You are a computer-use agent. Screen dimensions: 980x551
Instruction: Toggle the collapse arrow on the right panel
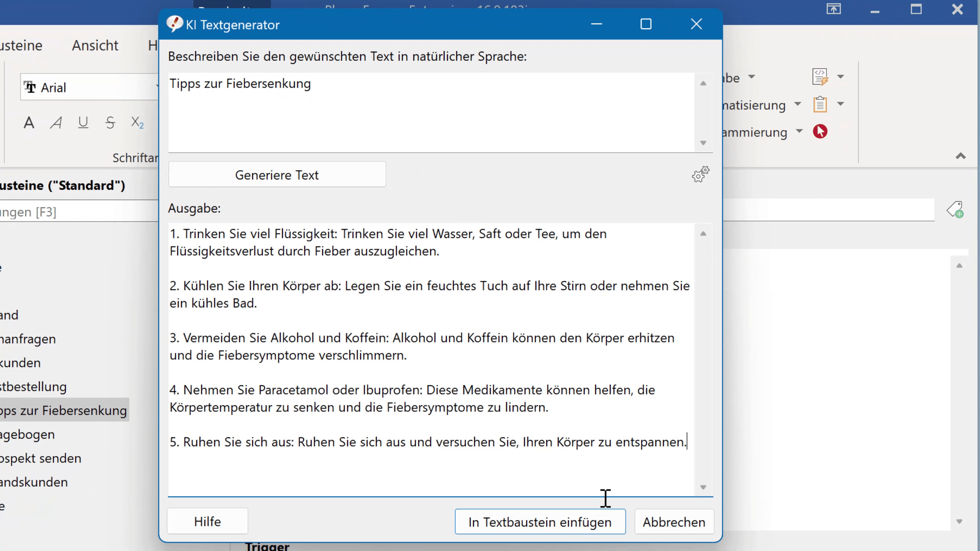point(962,155)
